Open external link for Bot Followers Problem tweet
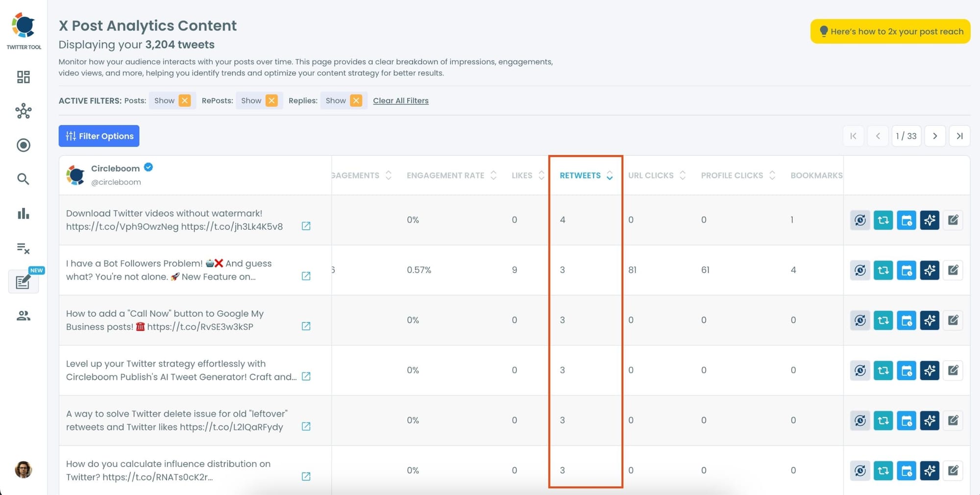The width and height of the screenshot is (980, 495). click(306, 276)
